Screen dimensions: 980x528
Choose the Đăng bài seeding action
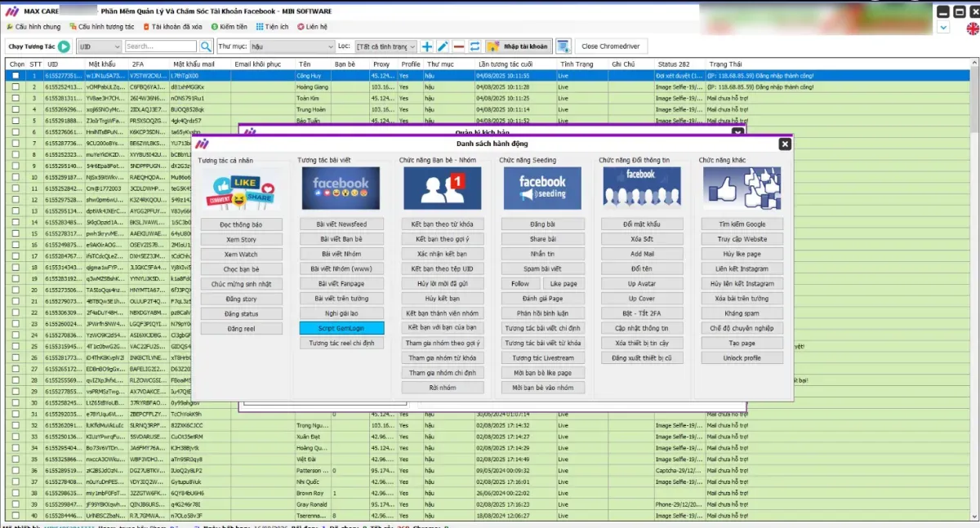tap(543, 224)
